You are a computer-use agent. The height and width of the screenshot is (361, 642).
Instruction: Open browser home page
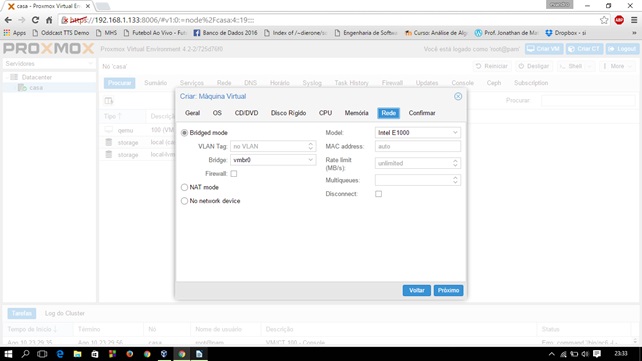49,20
